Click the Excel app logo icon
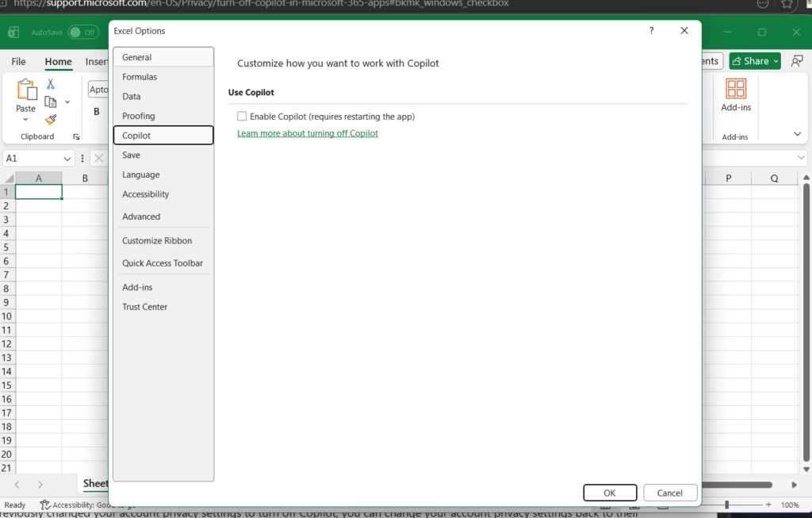The height and width of the screenshot is (518, 812). [x=14, y=32]
